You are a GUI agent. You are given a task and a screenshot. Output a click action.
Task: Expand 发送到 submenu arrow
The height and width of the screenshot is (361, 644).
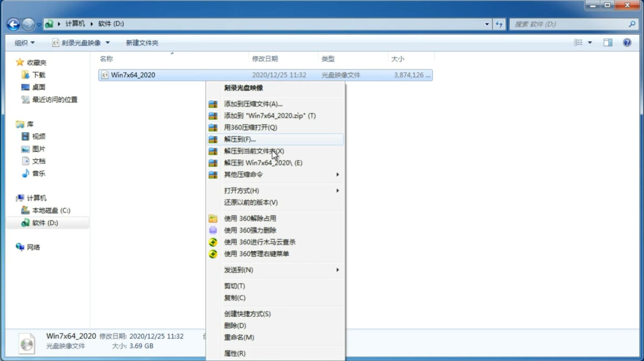(337, 270)
